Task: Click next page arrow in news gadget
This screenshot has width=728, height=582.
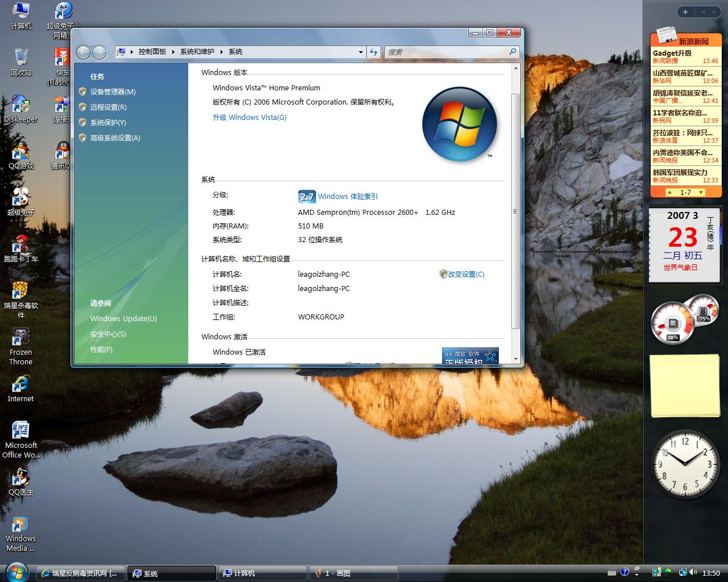Action: (x=701, y=193)
